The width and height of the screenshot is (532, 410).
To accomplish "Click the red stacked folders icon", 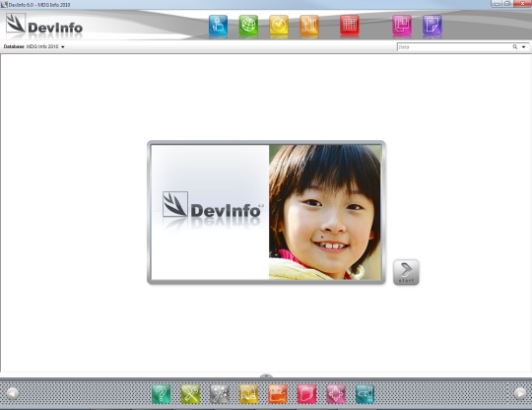I will 306,394.
